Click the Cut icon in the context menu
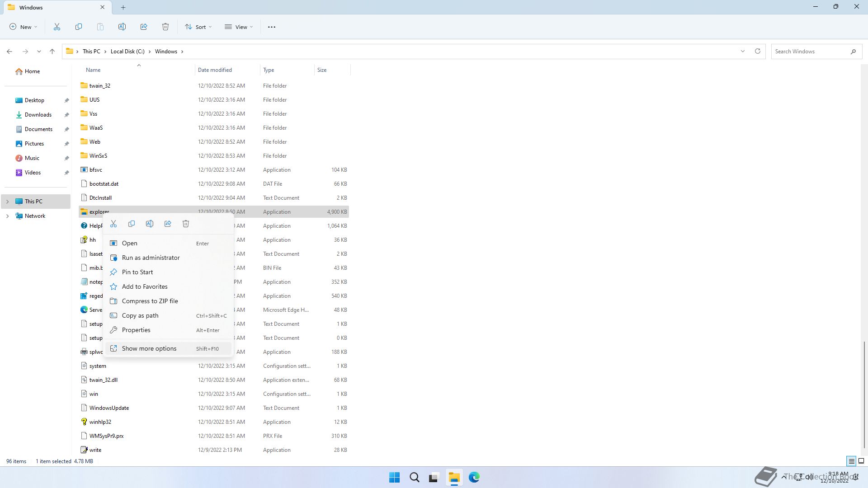This screenshot has width=868, height=488. click(113, 224)
